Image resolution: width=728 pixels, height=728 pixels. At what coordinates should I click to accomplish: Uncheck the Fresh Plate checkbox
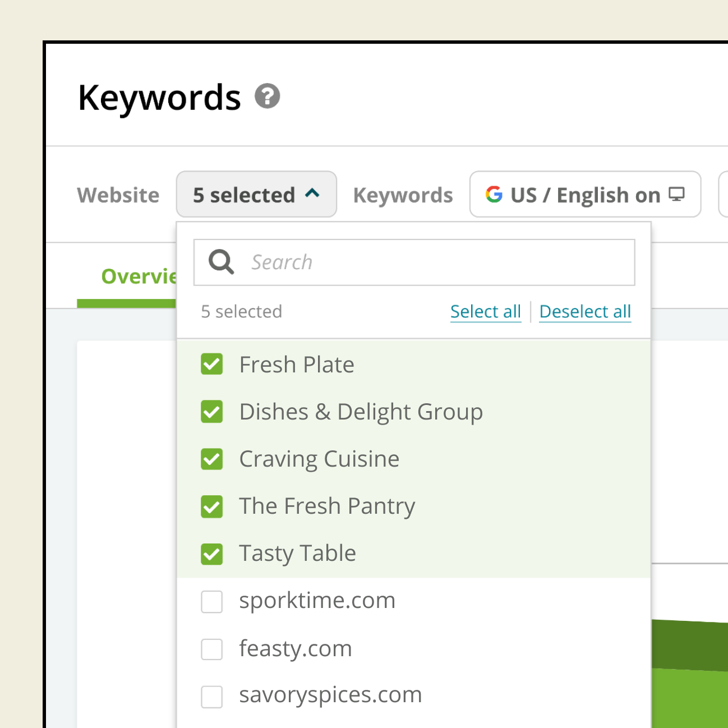coord(212,365)
